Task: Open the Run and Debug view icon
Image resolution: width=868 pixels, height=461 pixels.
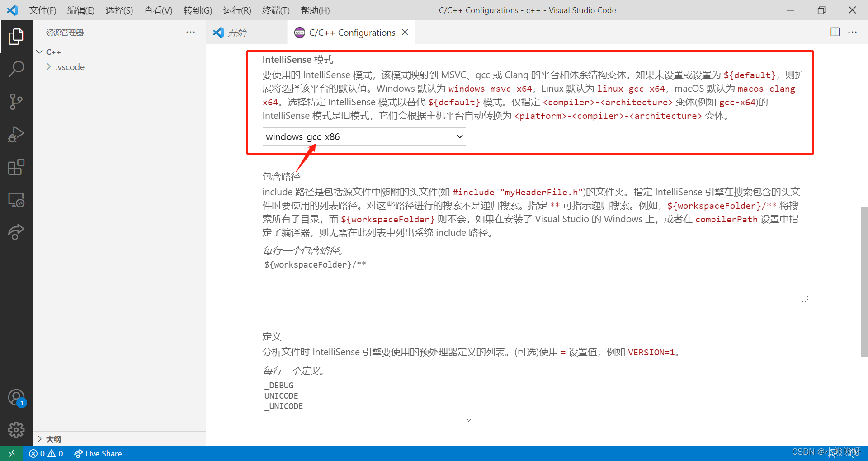Action: point(16,134)
